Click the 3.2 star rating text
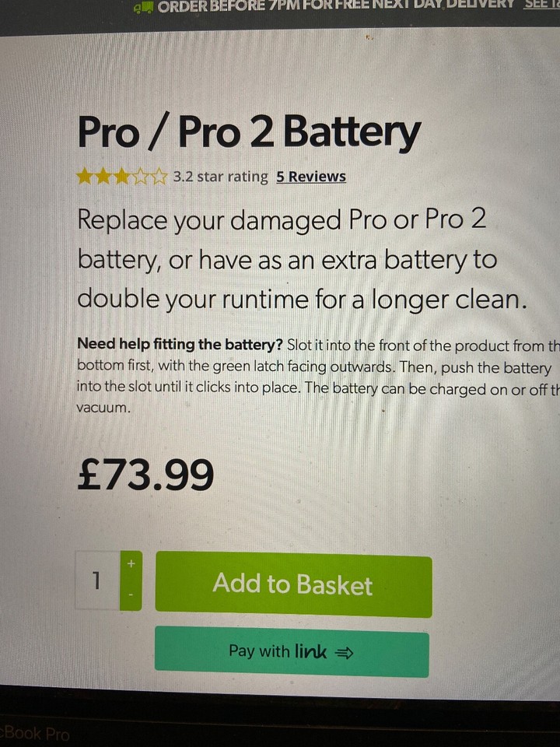Screen dimensions: 560x747 pos(220,177)
